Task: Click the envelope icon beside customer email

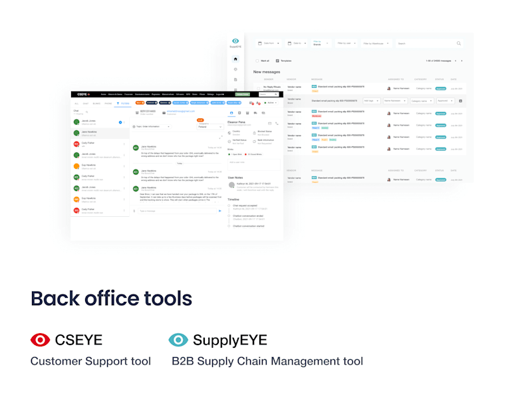Action: click(164, 112)
